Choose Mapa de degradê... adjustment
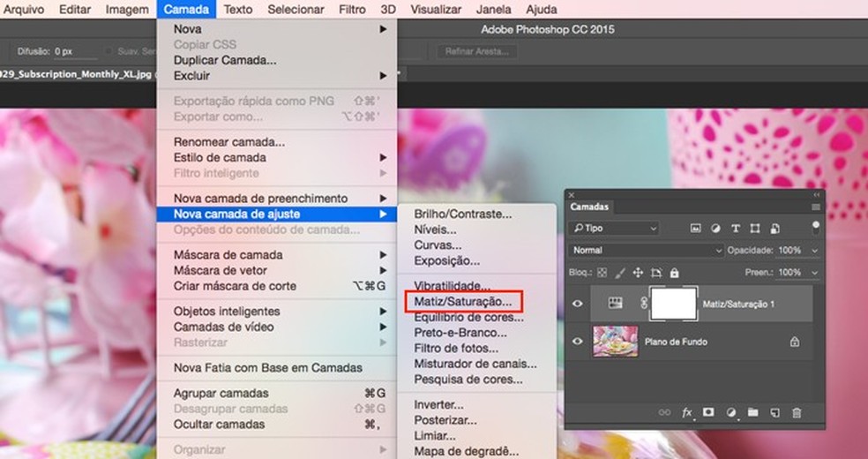The image size is (868, 459). point(467,451)
